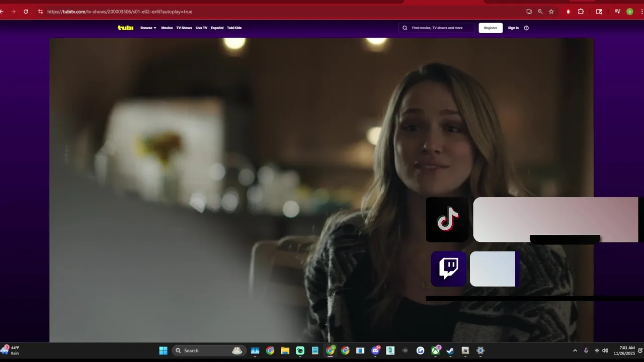The image size is (644, 362).
Task: Click the Sign In link
Action: pyautogui.click(x=513, y=28)
